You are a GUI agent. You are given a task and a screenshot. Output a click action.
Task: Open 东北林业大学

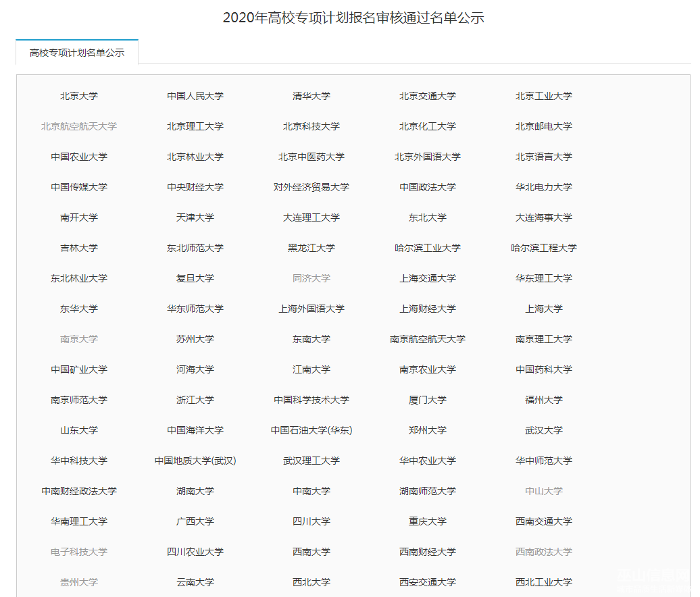tap(79, 278)
